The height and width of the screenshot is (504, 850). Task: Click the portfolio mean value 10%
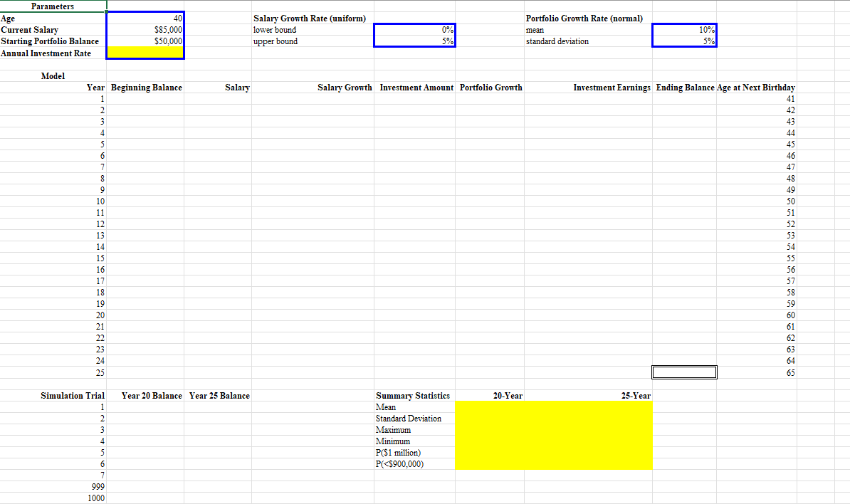coord(684,30)
